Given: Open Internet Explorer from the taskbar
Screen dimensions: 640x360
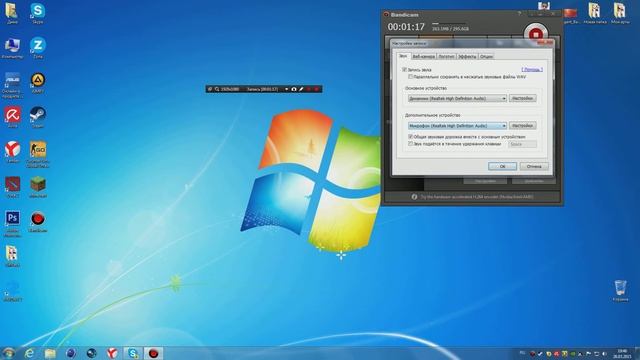Looking at the screenshot, I should [x=29, y=353].
